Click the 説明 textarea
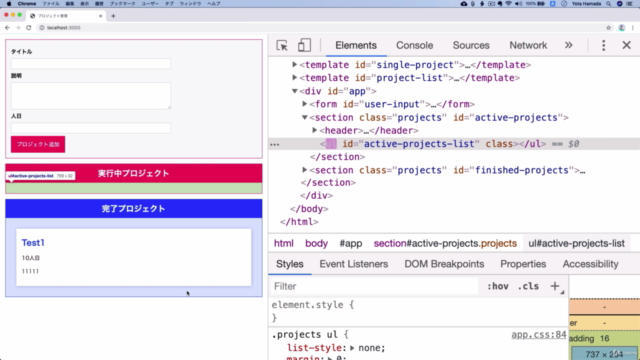 (91, 96)
